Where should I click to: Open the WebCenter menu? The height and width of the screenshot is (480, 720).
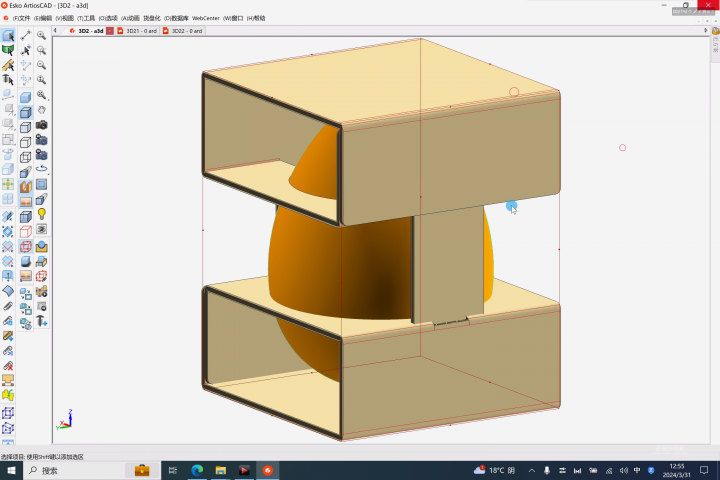tap(205, 18)
